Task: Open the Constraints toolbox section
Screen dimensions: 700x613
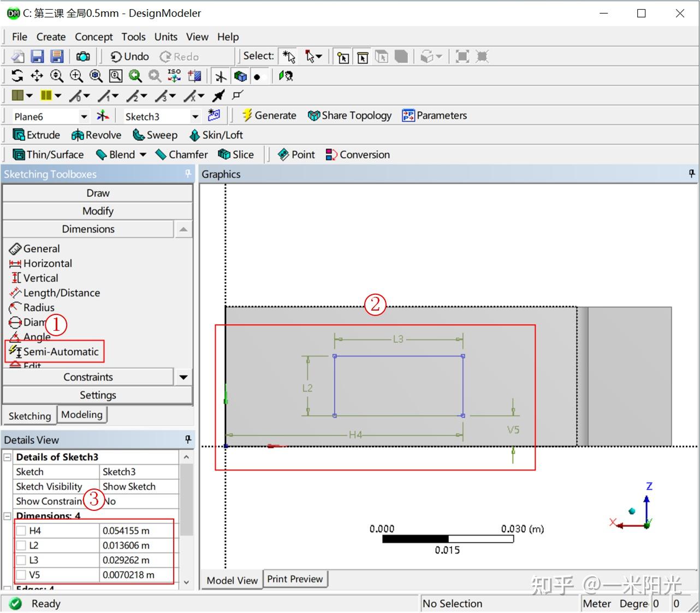Action: click(88, 377)
